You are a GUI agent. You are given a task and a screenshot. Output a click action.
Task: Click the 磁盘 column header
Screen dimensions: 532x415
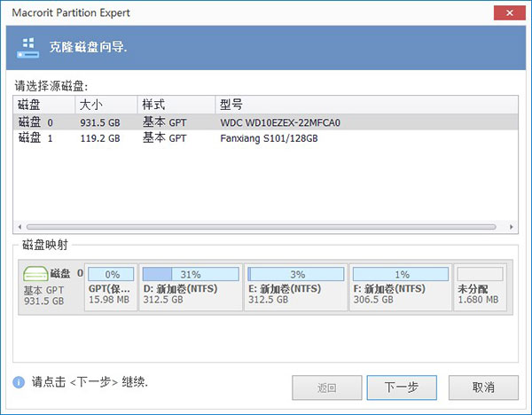44,105
